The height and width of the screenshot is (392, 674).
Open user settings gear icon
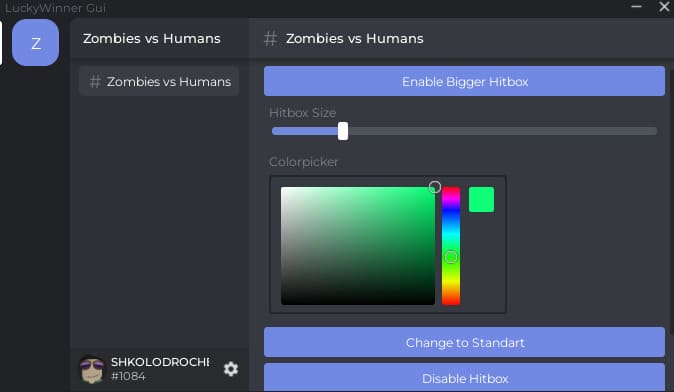pyautogui.click(x=231, y=369)
